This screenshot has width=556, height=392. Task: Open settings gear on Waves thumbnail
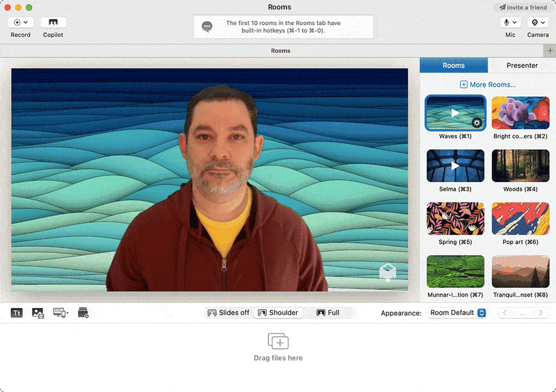(477, 122)
